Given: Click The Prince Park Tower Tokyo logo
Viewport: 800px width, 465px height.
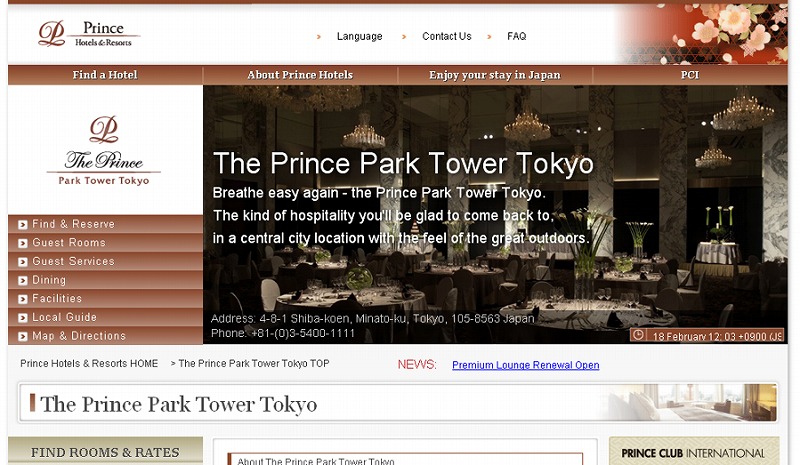Looking at the screenshot, I should tap(104, 151).
